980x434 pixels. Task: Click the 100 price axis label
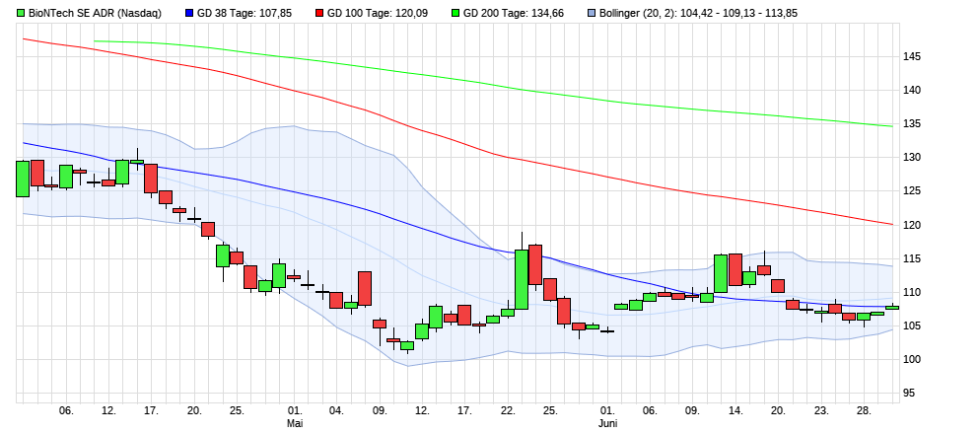[x=913, y=360]
